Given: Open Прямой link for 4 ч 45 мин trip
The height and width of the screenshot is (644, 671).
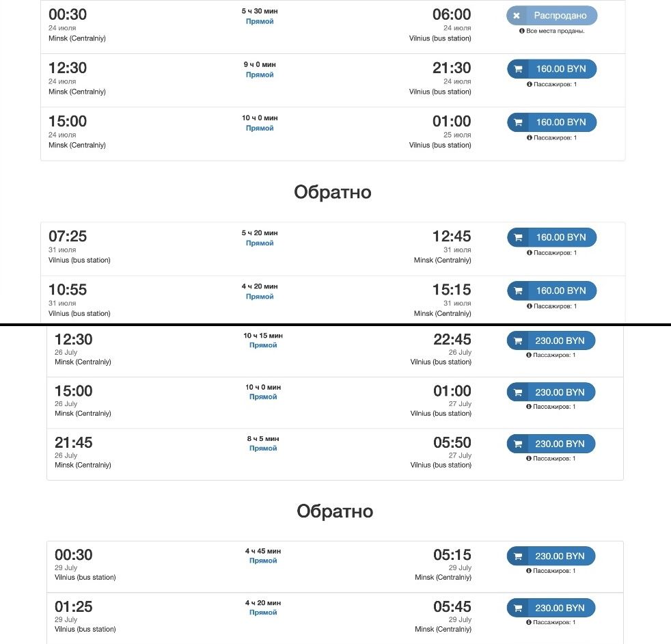Looking at the screenshot, I should pos(263,561).
